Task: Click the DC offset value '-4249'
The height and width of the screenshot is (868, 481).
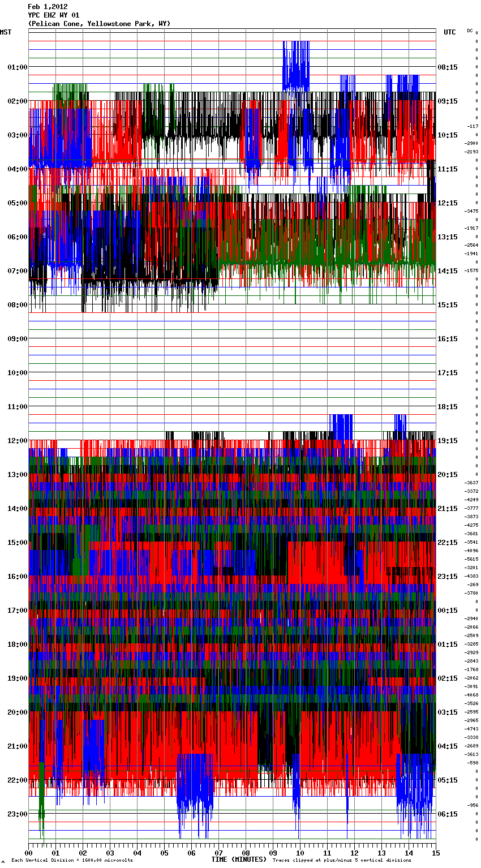Action: (x=471, y=500)
